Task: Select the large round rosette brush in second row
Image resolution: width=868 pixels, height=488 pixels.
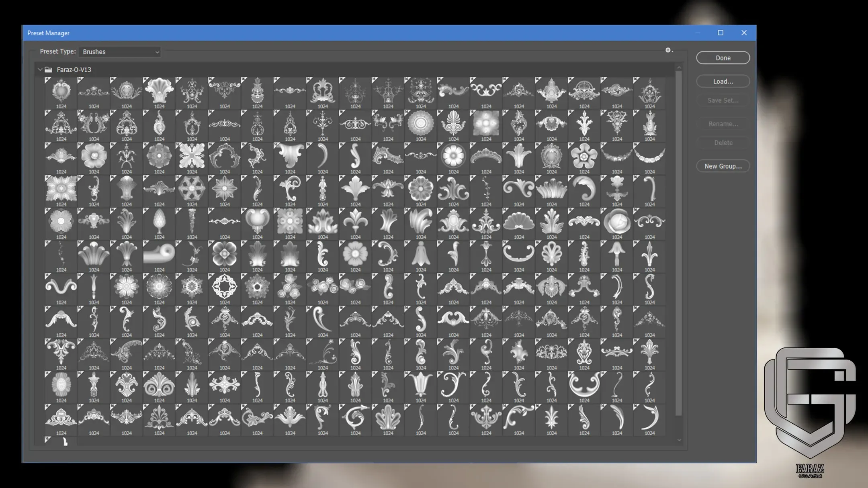Action: tap(420, 123)
